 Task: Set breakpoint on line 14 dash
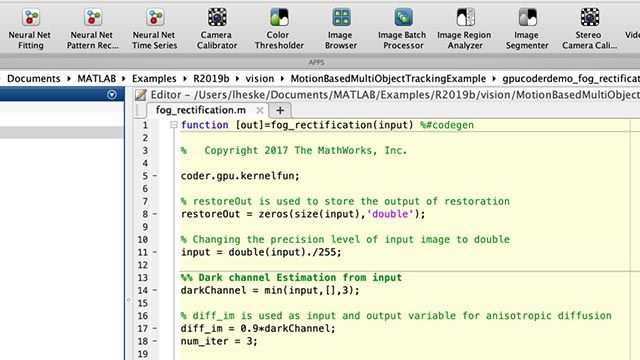pos(155,290)
